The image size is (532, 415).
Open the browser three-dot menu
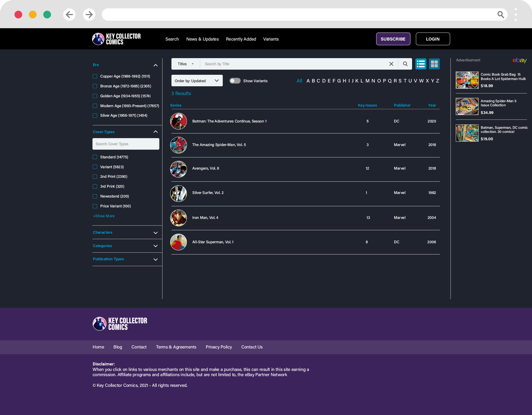(516, 15)
